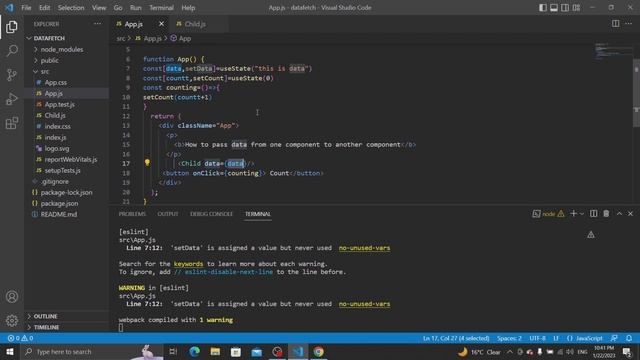Switch to the Problems panel tab

pos(132,214)
